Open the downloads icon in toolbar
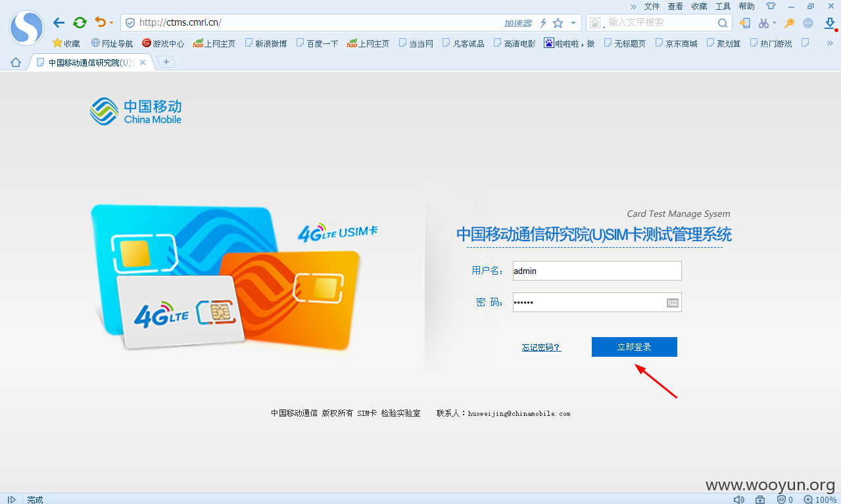 (830, 23)
